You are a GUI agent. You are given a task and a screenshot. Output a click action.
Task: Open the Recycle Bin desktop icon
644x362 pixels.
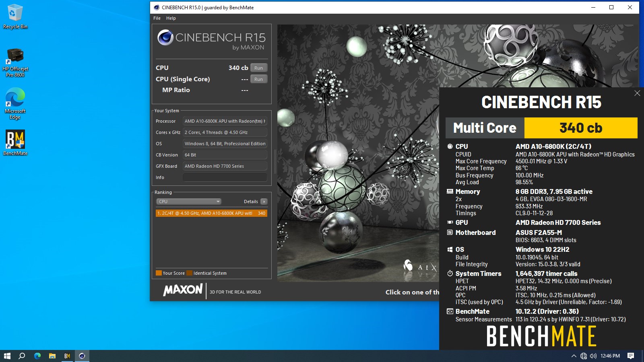point(15,16)
